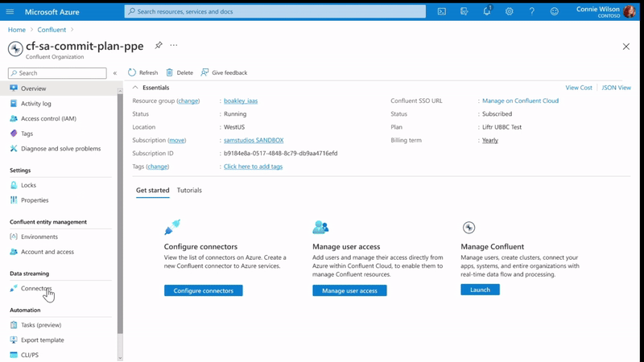Click change next to Tags
644x362 pixels.
coord(157,167)
